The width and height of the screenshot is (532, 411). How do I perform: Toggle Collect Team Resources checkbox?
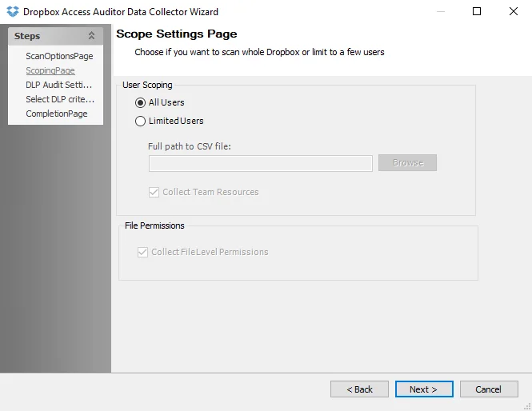click(x=154, y=192)
